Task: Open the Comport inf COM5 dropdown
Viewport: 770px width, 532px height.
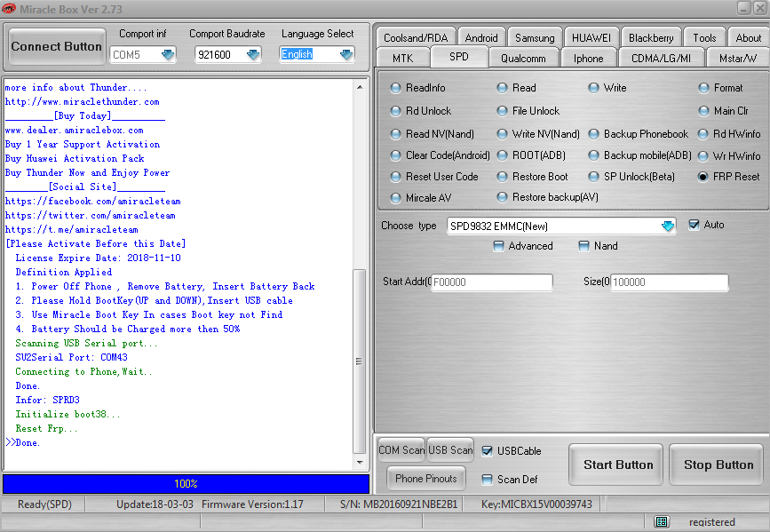Action: 168,54
